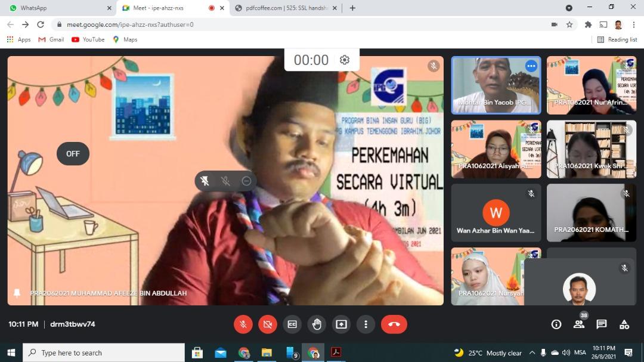
Task: Unpin the main video via overlay pin icon
Action: (205, 181)
